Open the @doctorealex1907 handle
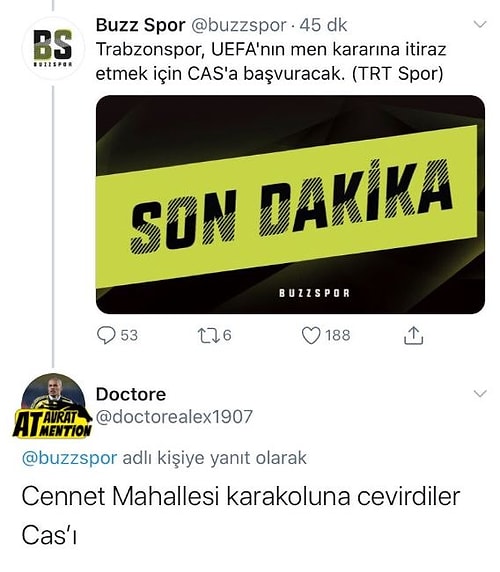 174,417
